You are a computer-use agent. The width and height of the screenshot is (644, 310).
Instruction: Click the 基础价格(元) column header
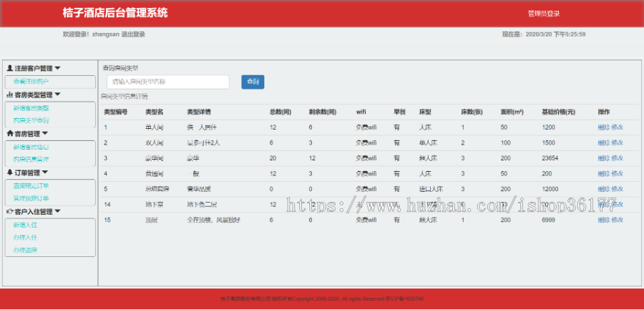[559, 112]
